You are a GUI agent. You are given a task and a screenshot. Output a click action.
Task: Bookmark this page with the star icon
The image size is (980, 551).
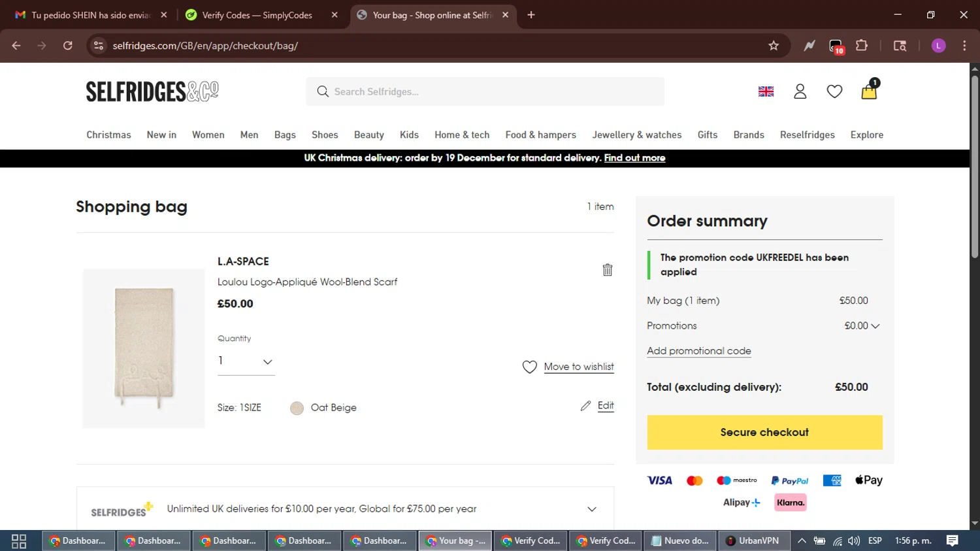coord(774,46)
